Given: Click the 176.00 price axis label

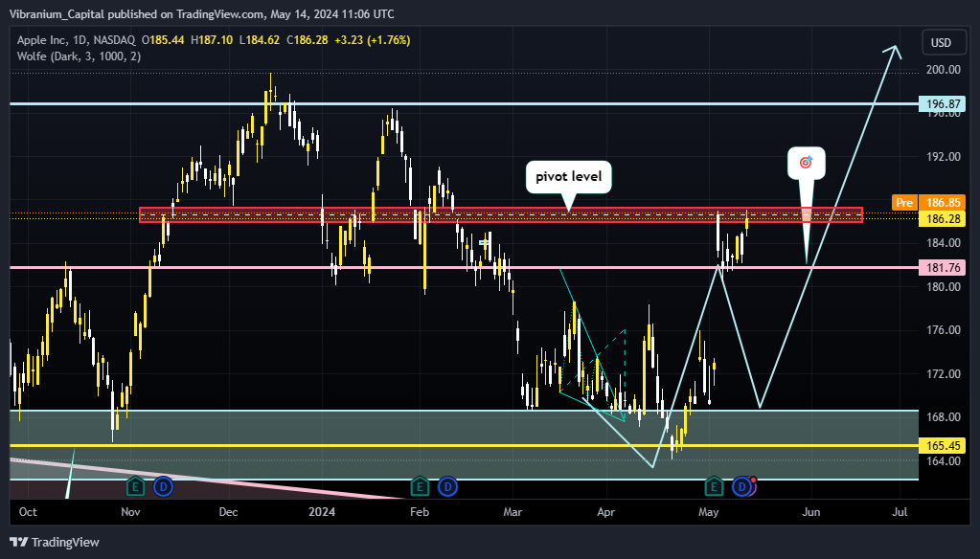Looking at the screenshot, I should click(944, 329).
